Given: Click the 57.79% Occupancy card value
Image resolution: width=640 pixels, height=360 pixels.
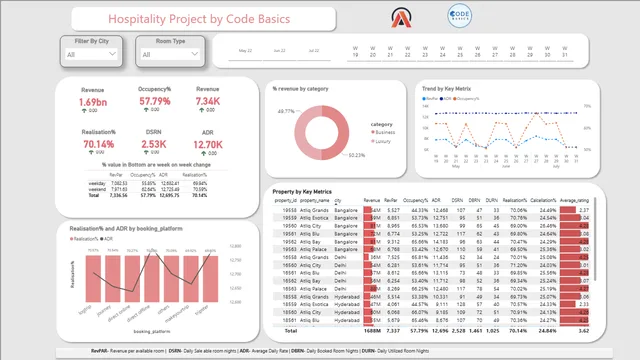Looking at the screenshot, I should (155, 101).
